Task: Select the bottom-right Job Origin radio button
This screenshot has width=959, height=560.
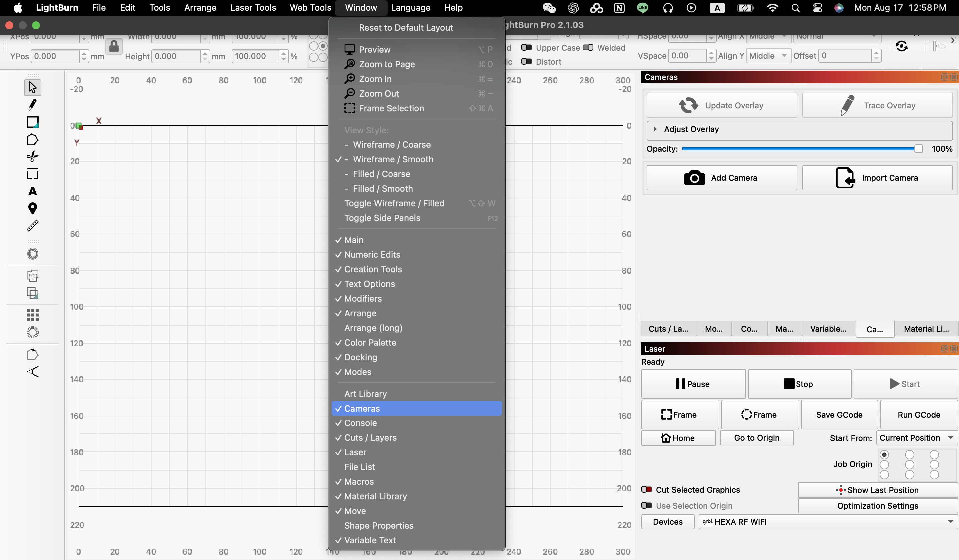Action: click(934, 475)
